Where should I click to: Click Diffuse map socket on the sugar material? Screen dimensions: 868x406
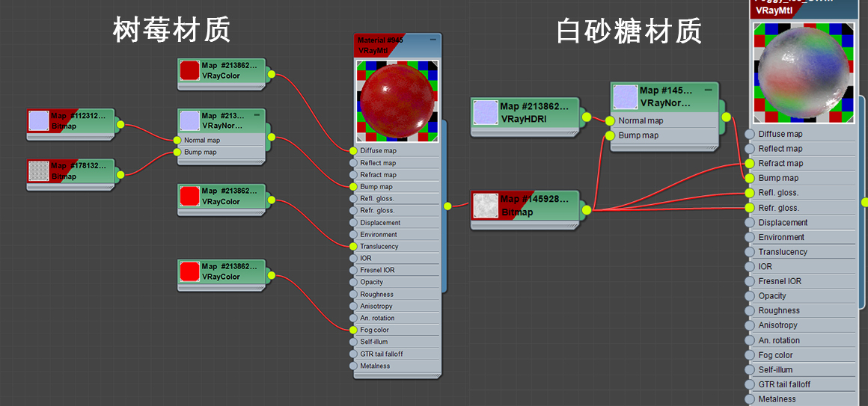tap(750, 134)
